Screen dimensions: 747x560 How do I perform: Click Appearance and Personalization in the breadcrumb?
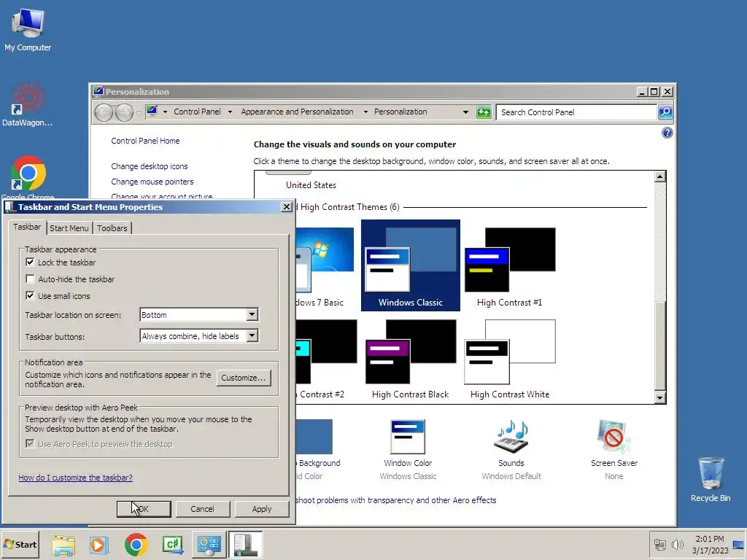(297, 112)
